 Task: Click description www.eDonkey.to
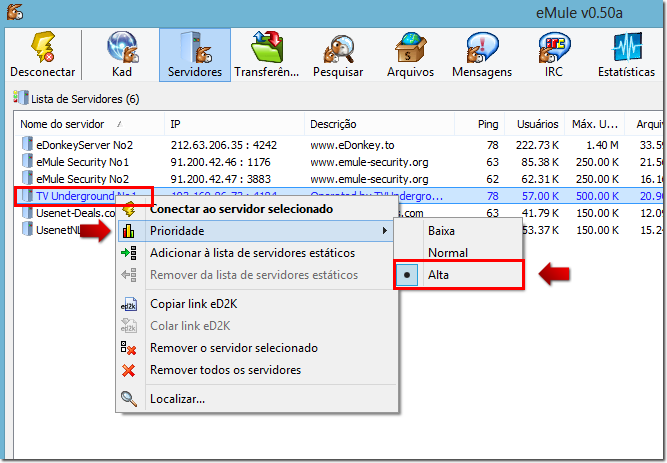352,145
